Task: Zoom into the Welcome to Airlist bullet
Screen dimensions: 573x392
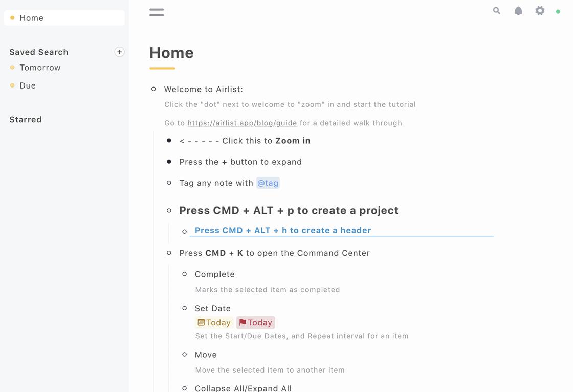Action: pyautogui.click(x=153, y=89)
